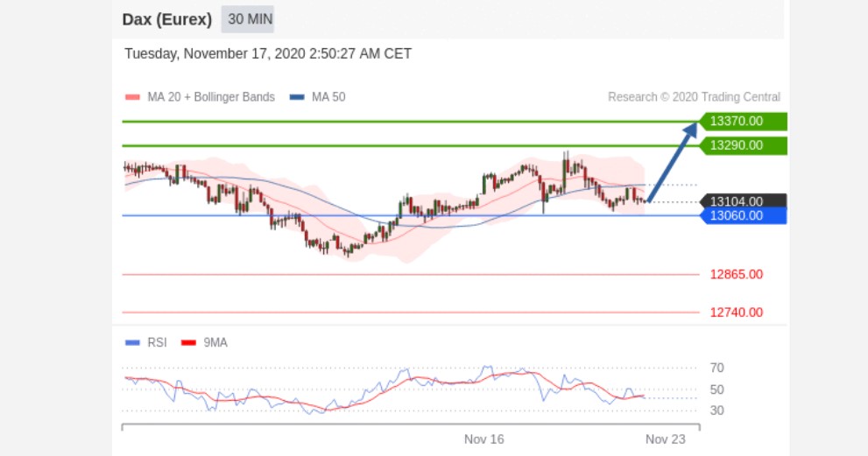Click the RSI 50 level label
Viewport: 868px width, 456px height.
point(716,389)
